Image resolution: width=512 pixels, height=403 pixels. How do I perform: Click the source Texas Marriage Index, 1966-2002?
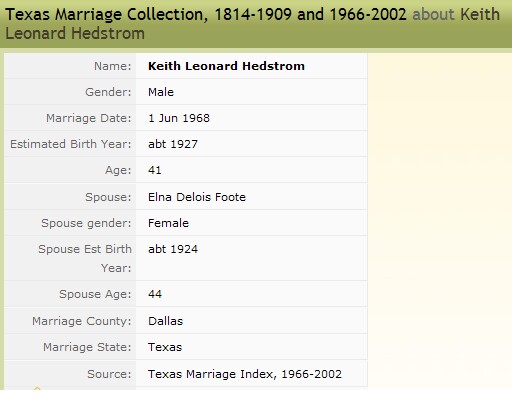245,374
